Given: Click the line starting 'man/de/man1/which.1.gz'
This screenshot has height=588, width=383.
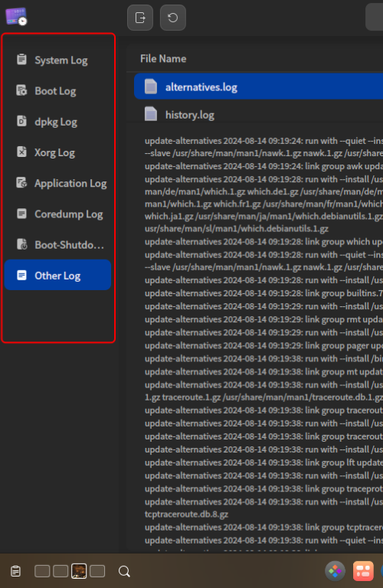Looking at the screenshot, I should pyautogui.click(x=264, y=191).
